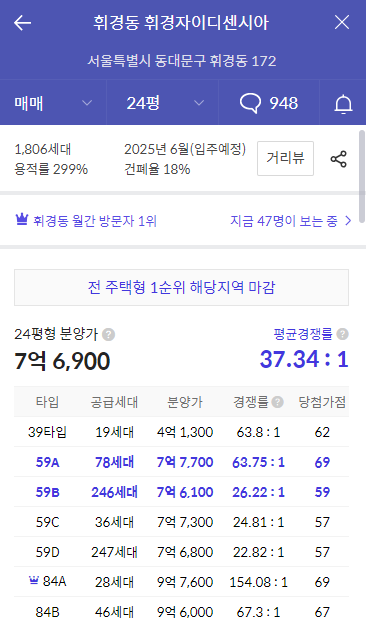Click the 용적률 299% text
This screenshot has width=366, height=636.
point(51,169)
